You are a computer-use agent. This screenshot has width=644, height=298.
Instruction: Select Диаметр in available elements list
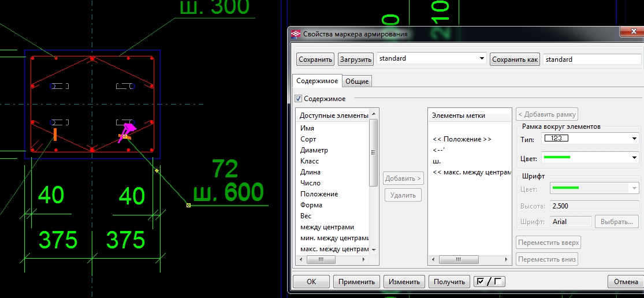(314, 150)
